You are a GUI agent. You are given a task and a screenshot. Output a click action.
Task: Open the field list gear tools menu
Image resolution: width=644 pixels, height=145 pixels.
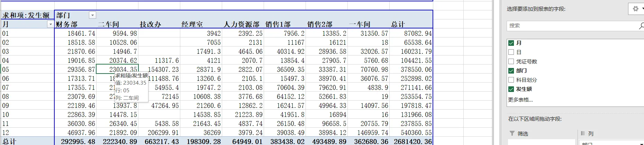click(636, 9)
